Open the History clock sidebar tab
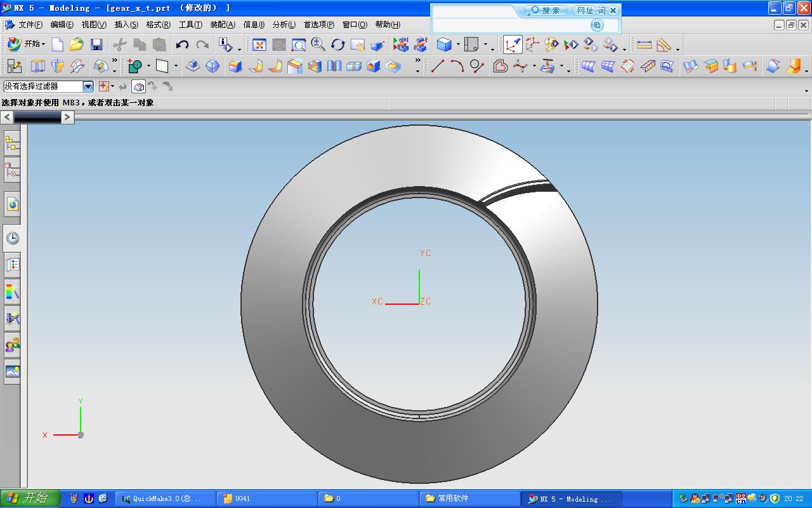This screenshot has height=508, width=812. click(12, 238)
